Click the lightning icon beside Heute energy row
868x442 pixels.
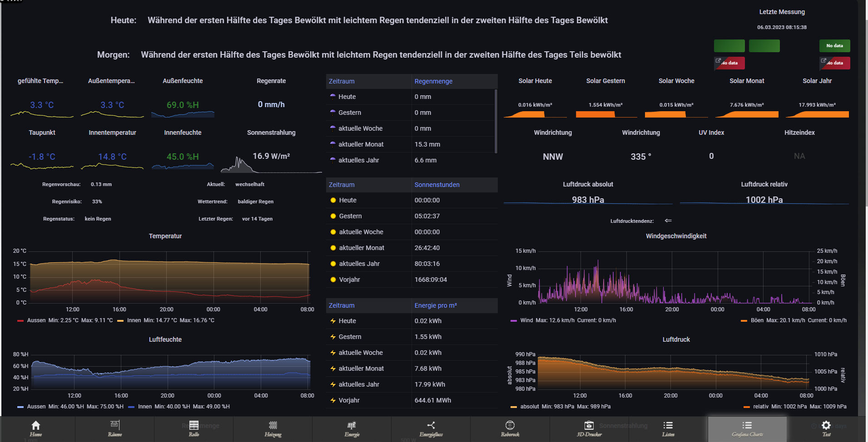click(333, 321)
